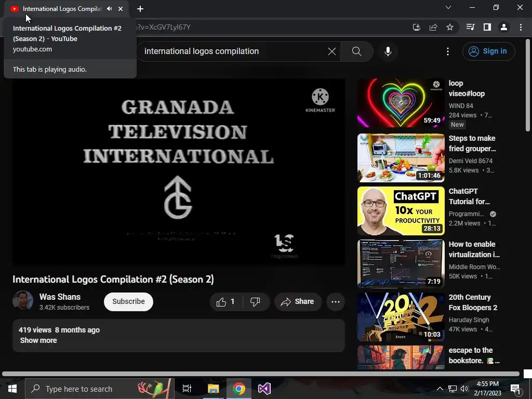Click the horizontal scrollbar at page bottom
Image resolution: width=532 pixels, height=399 pixels.
pos(261,374)
